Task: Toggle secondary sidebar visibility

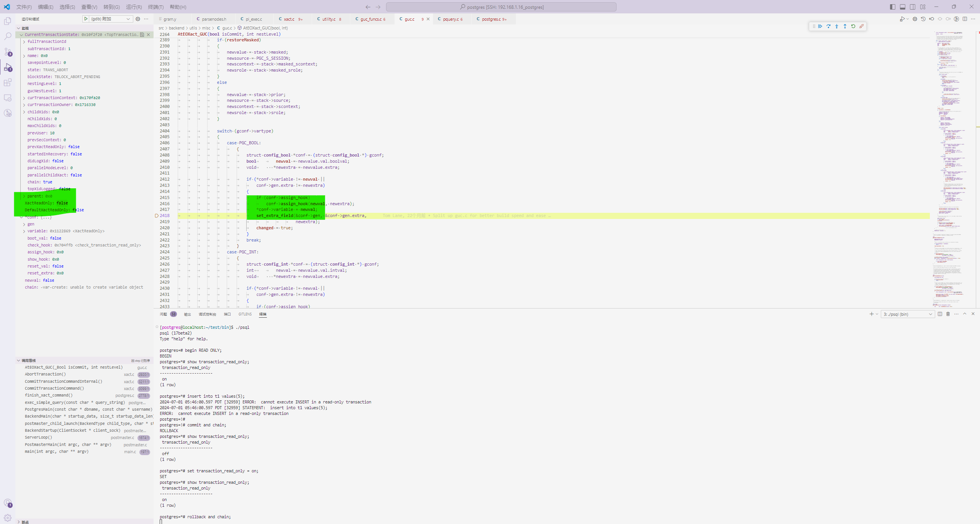Action: (x=913, y=7)
